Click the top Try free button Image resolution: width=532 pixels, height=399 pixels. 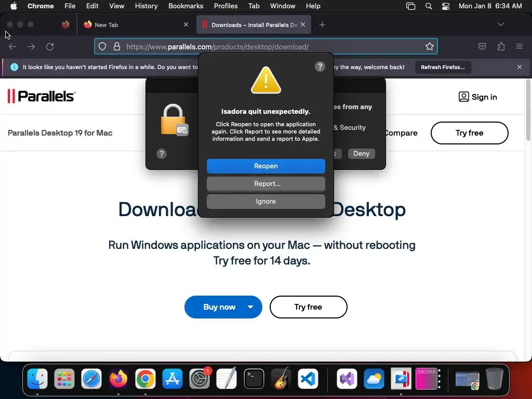pos(469,133)
